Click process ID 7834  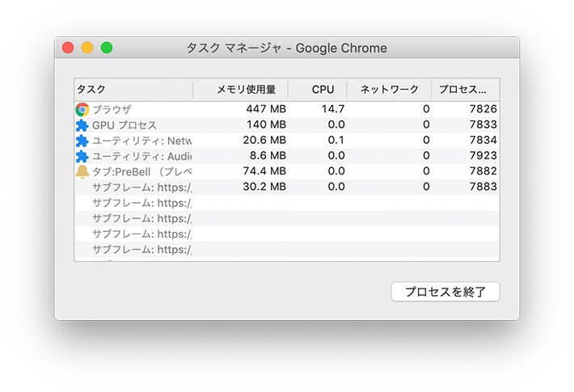point(483,140)
